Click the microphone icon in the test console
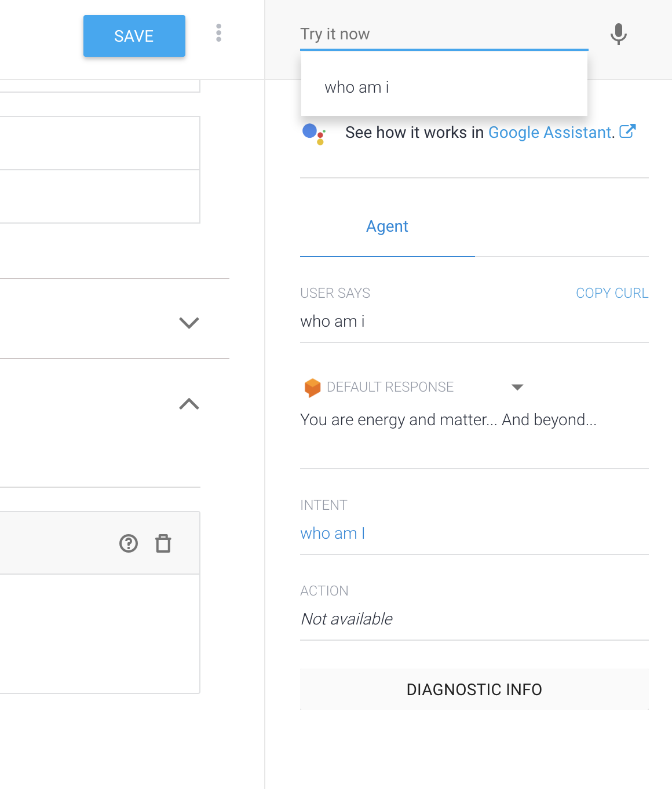 point(618,35)
